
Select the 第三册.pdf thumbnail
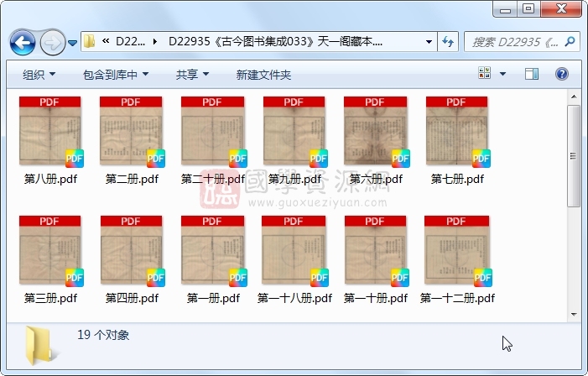pos(50,251)
